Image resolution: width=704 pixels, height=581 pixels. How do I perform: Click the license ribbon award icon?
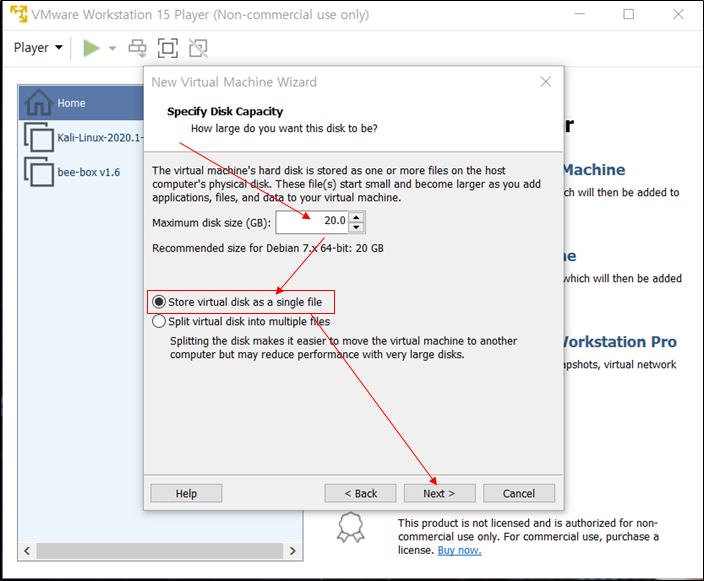point(350,527)
